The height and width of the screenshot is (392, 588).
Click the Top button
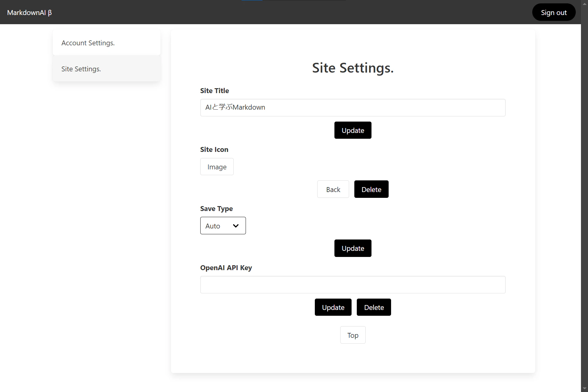(352, 335)
